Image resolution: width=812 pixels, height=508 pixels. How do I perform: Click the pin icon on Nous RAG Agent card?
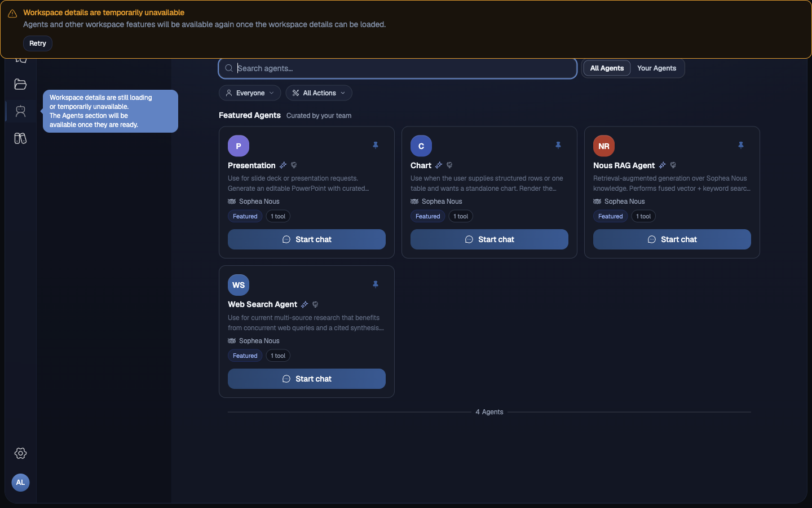741,145
